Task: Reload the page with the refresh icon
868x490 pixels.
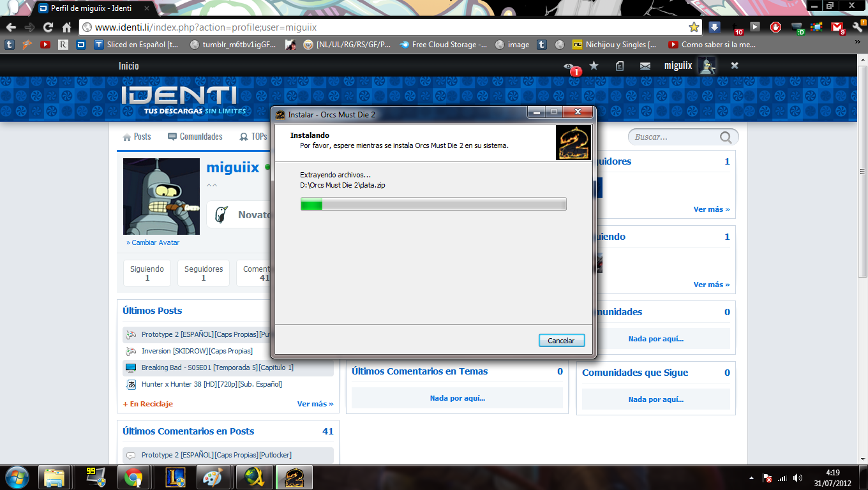Action: 48,27
